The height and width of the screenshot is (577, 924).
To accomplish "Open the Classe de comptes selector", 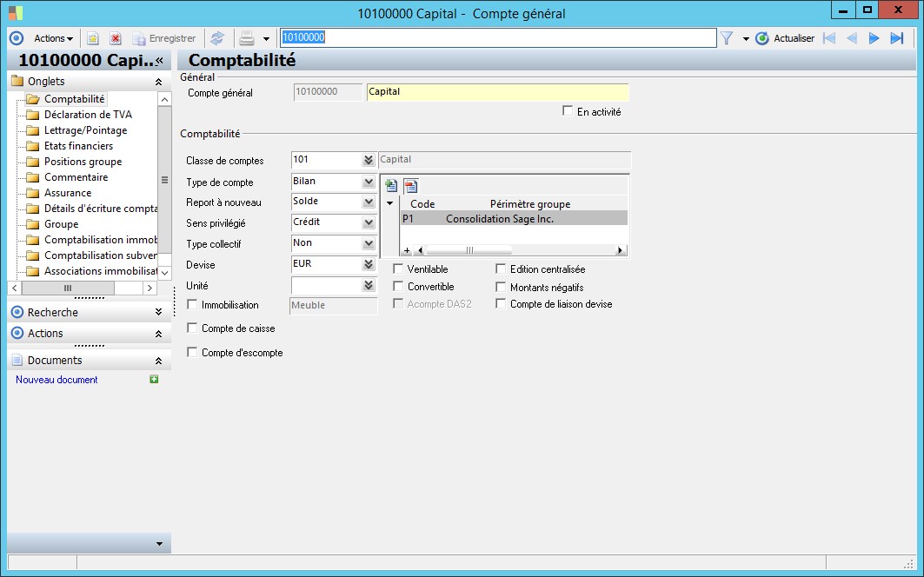I will (x=369, y=160).
